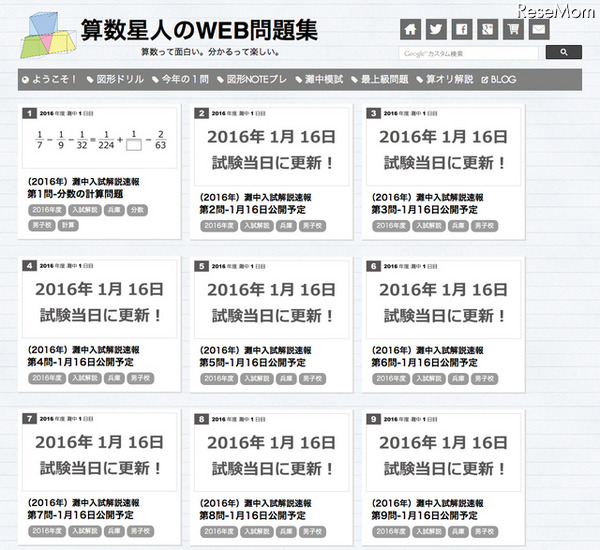Click the magnifier search button
The height and width of the screenshot is (550, 600).
pos(564,52)
